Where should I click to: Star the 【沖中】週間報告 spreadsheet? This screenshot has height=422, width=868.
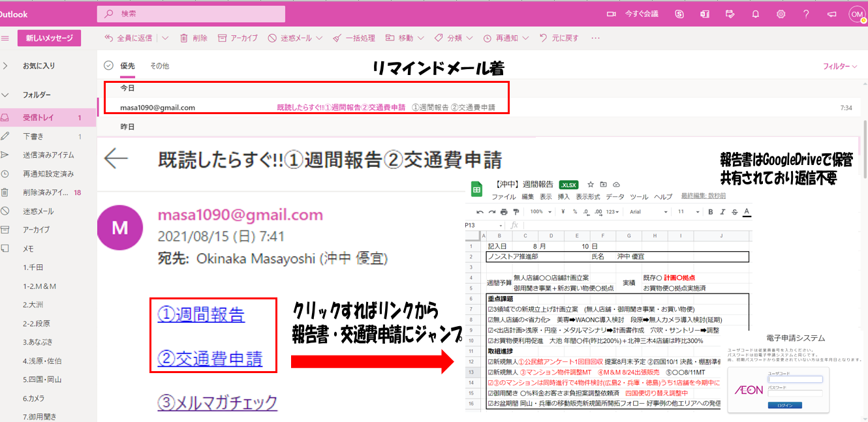591,185
